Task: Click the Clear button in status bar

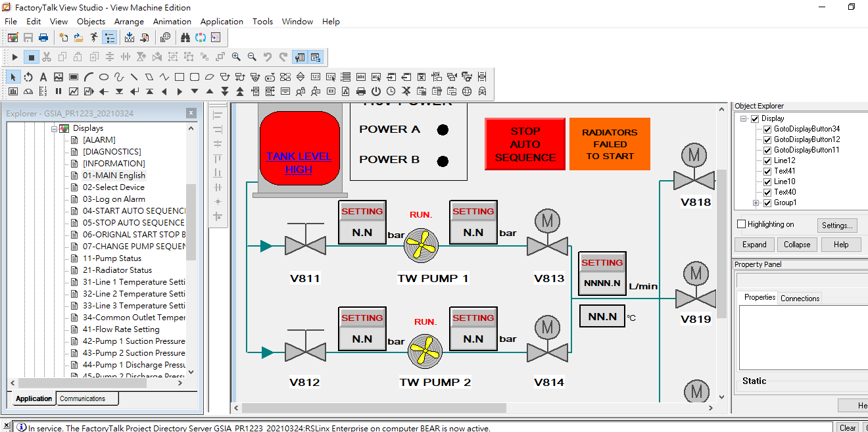Action: coord(848,428)
